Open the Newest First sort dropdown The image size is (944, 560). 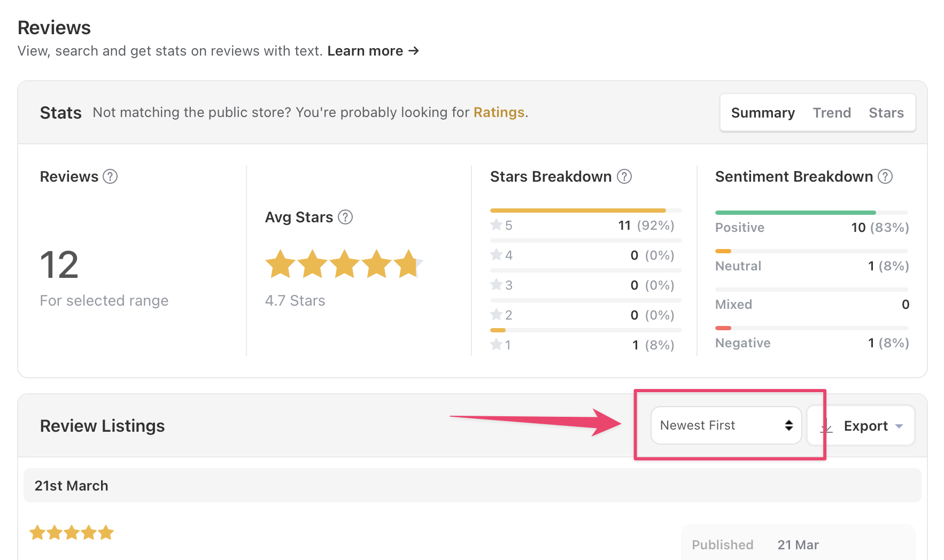pyautogui.click(x=725, y=425)
